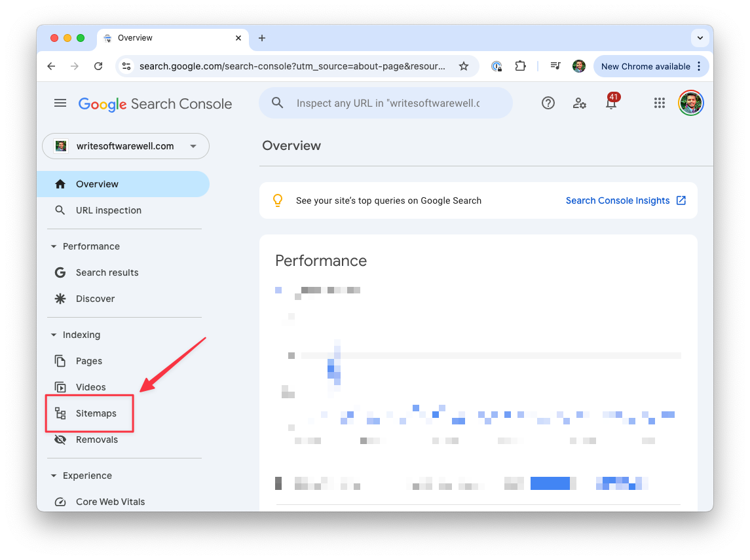
Task: View site information icon in address bar
Action: [x=127, y=66]
